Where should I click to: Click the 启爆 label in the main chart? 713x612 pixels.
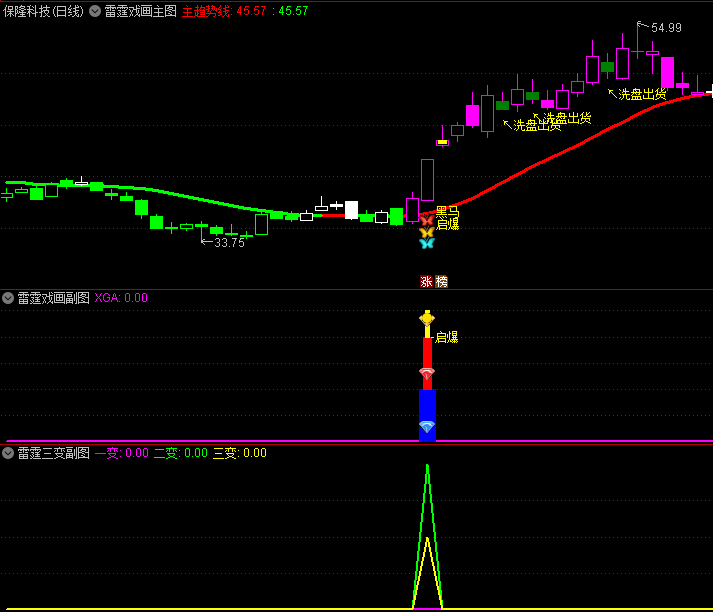tap(447, 224)
